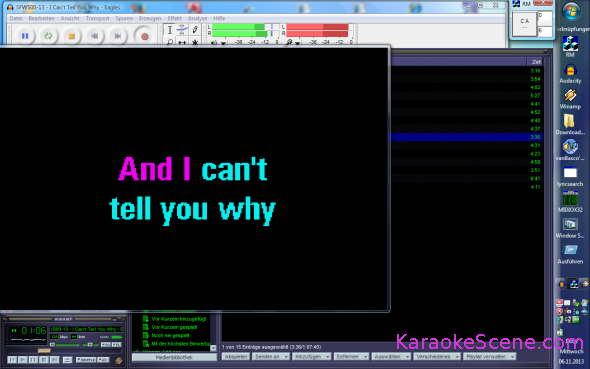Open the Transport menu

click(x=97, y=18)
